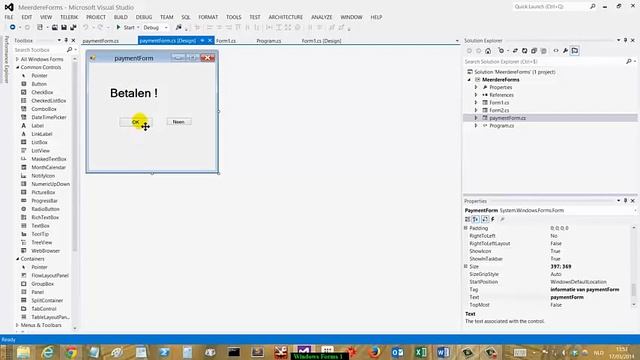Toggle Preview Selected Items in Solution Explorer
The width and height of the screenshot is (640, 360).
click(575, 51)
